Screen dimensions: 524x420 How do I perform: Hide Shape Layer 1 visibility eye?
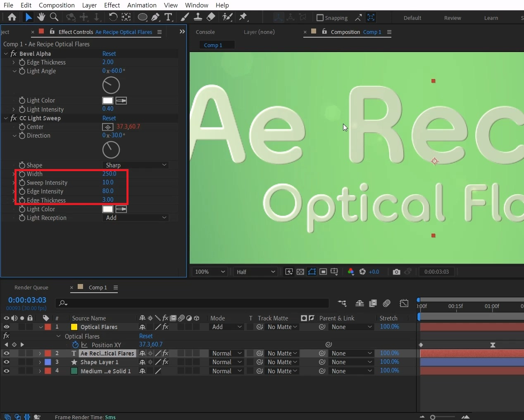(6, 362)
